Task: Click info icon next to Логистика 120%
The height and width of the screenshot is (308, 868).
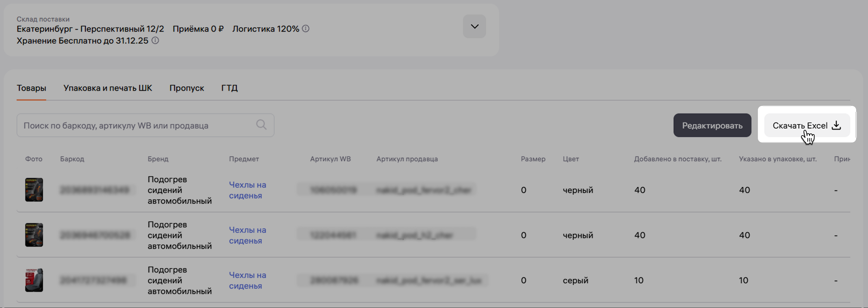Action: tap(306, 29)
